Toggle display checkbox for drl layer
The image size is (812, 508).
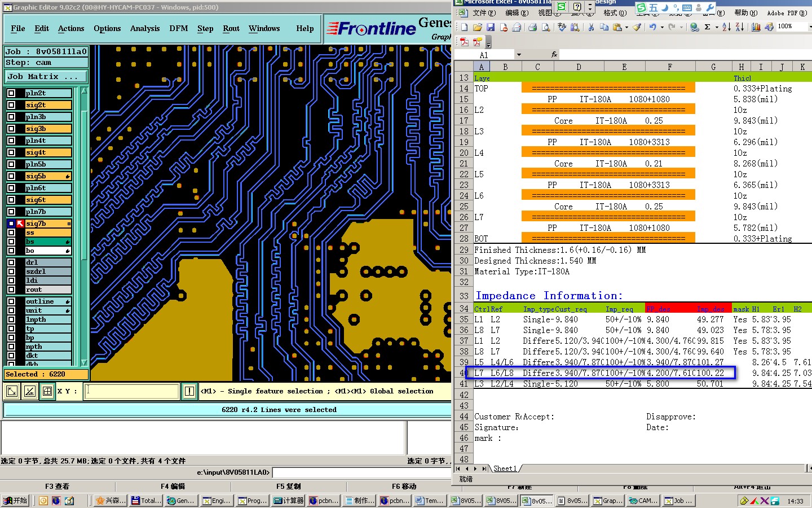11,262
